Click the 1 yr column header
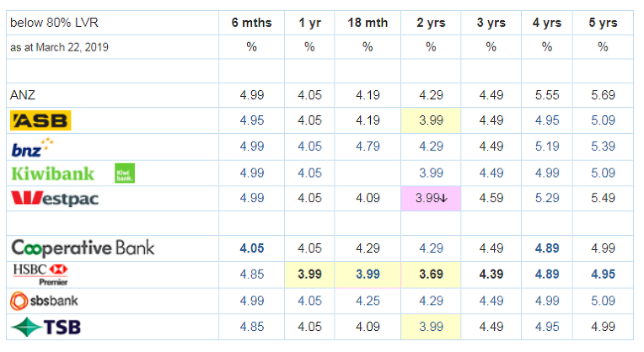 pos(309,23)
